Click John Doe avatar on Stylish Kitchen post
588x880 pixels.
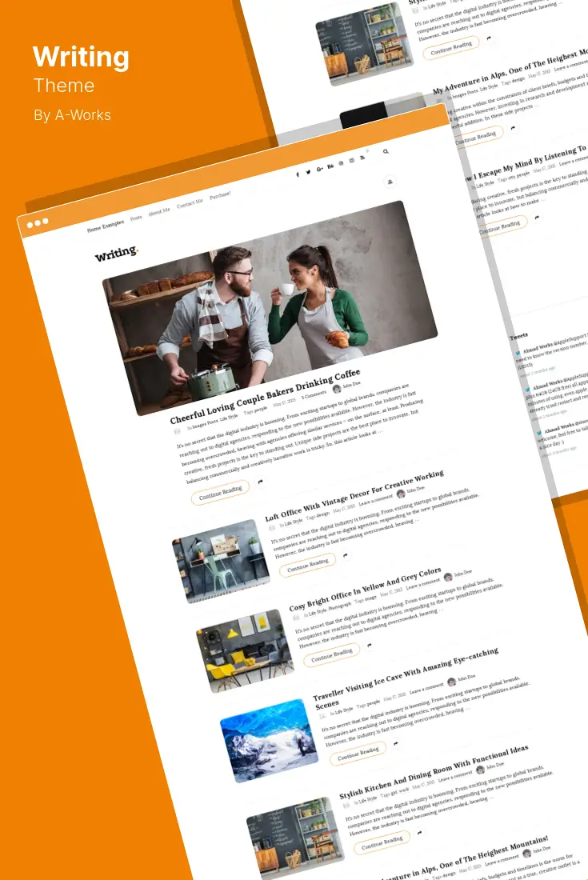(x=480, y=770)
